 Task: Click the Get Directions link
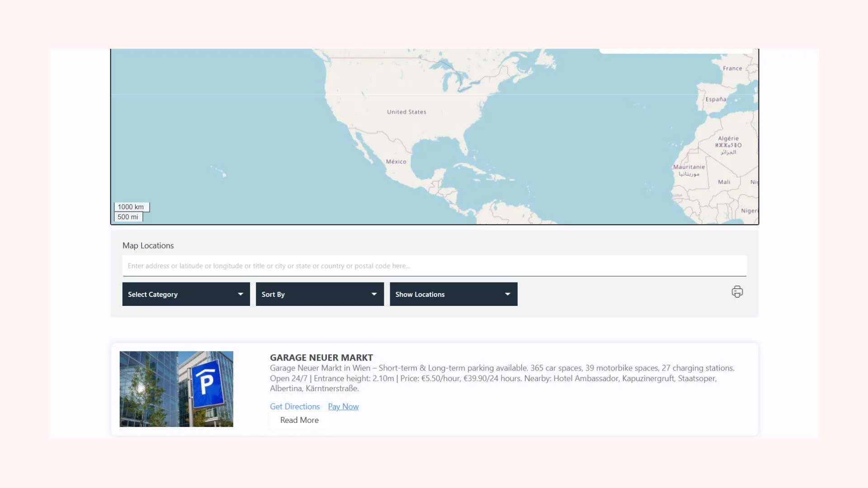coord(295,406)
